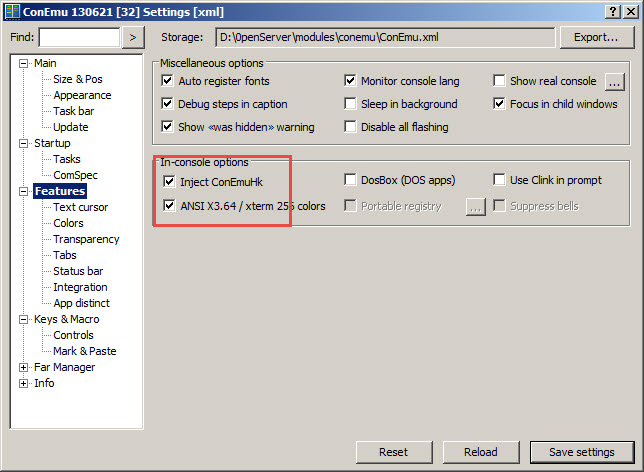This screenshot has width=644, height=472.
Task: Collapse the Keys & Macro node
Action: pos(25,319)
